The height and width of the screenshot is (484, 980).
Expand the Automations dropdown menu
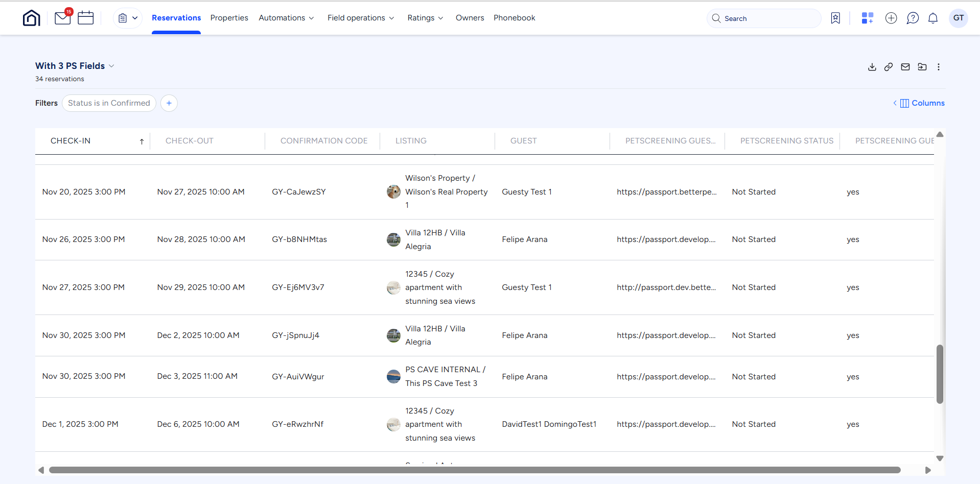pyautogui.click(x=286, y=18)
